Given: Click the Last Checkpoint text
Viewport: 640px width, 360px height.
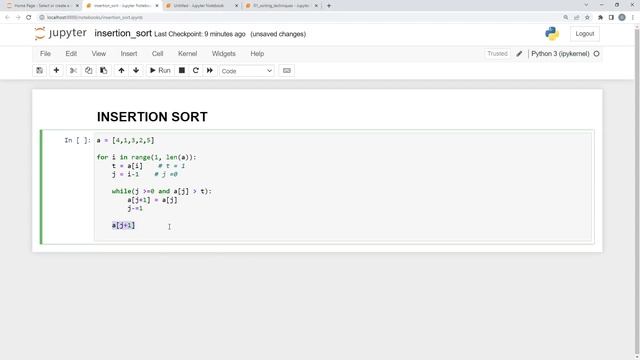Looking at the screenshot, I should click(200, 34).
